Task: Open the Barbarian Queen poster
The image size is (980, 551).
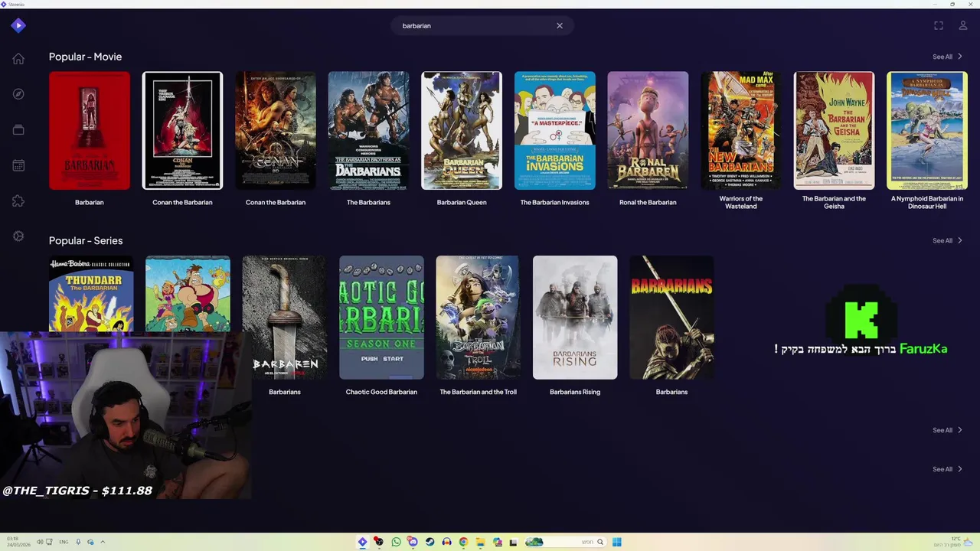Action: point(462,131)
